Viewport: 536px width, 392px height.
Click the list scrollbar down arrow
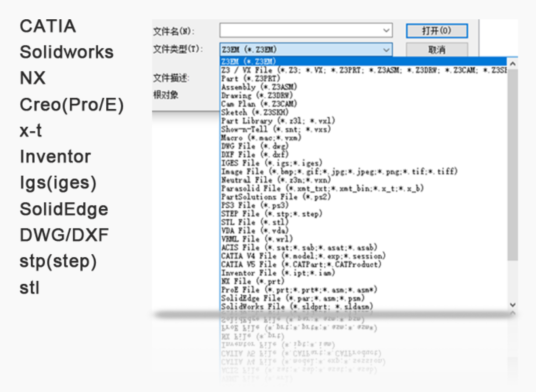click(513, 304)
